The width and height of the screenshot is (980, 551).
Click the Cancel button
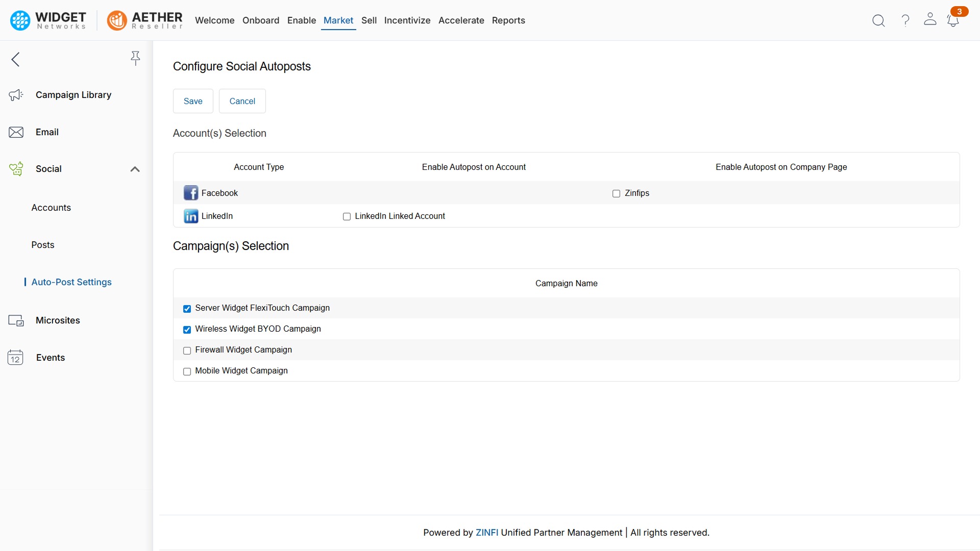(242, 101)
